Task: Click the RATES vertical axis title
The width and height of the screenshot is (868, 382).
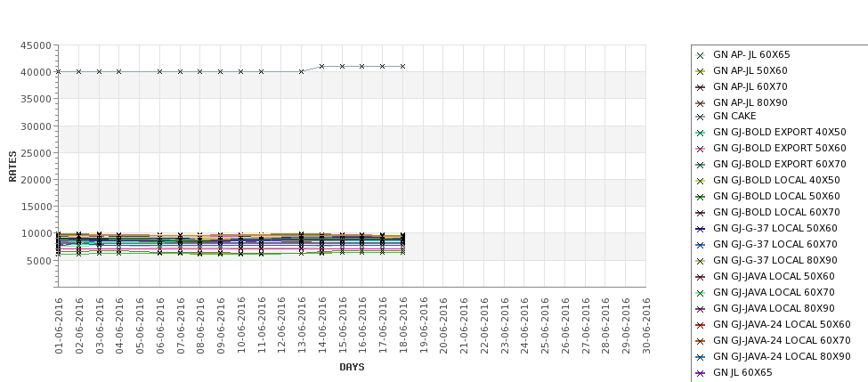Action: (12, 167)
